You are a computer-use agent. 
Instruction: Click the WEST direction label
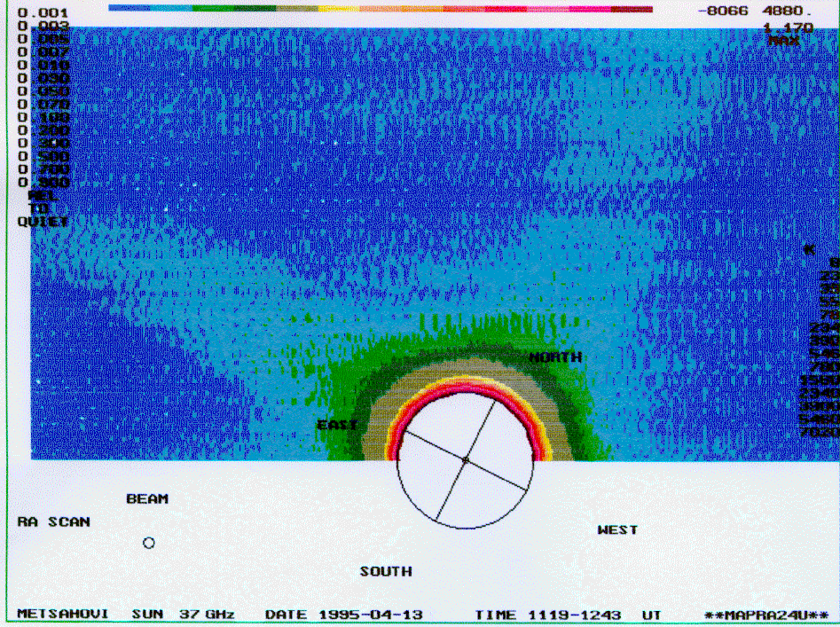(617, 530)
